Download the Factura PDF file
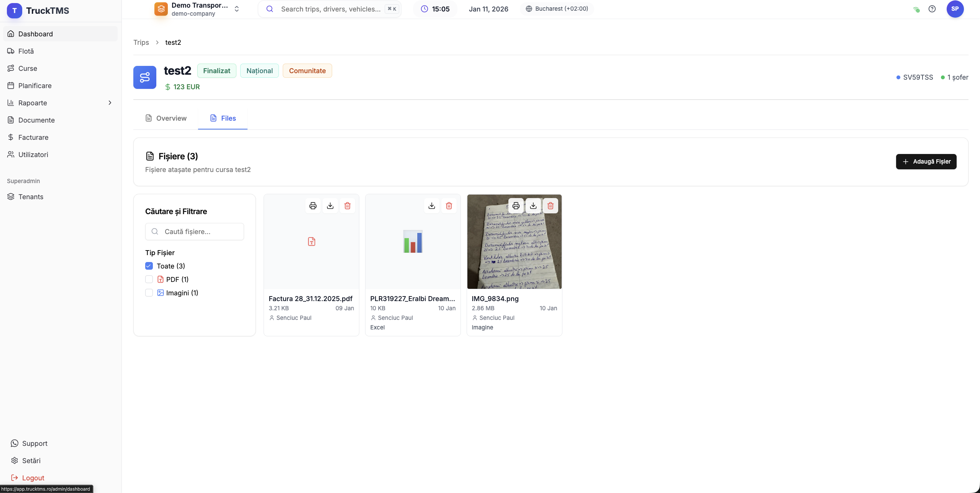Screen dimensions: 980x493 click(330, 206)
